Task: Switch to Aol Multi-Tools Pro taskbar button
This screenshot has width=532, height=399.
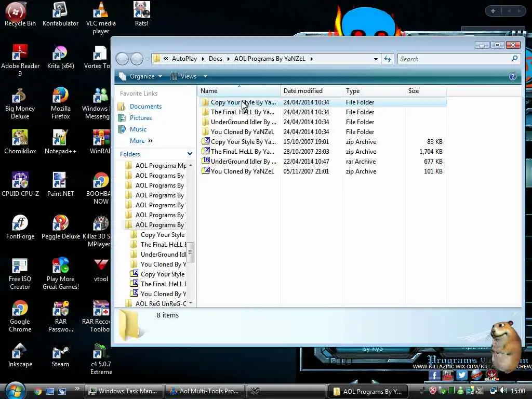Action: click(205, 391)
